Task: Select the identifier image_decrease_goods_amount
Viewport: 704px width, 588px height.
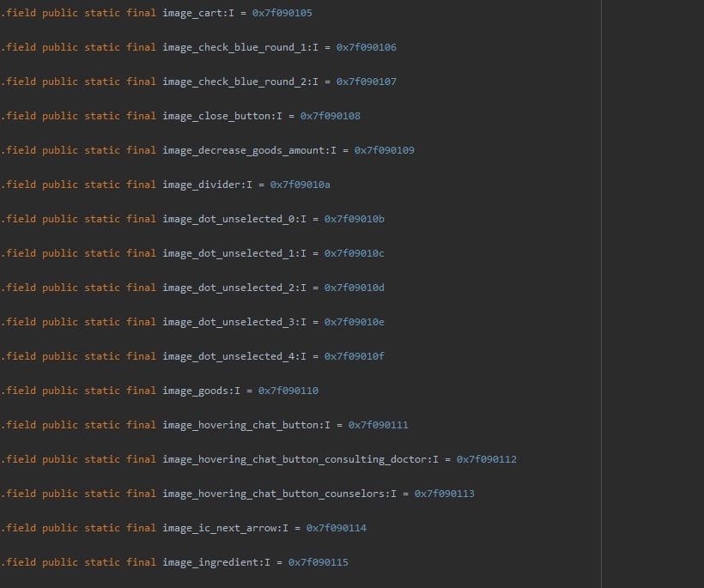Action: (243, 151)
